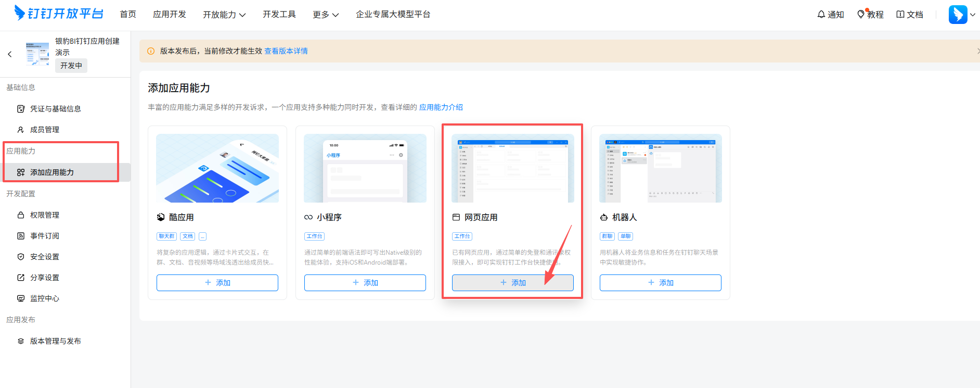Click the 权限管理 lock icon
The height and width of the screenshot is (388, 980).
click(x=21, y=215)
